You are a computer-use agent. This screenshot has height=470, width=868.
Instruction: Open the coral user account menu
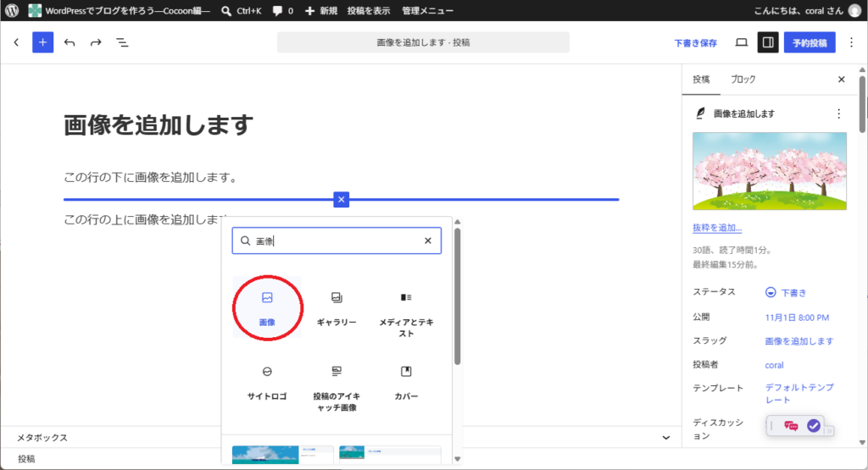[x=808, y=10]
